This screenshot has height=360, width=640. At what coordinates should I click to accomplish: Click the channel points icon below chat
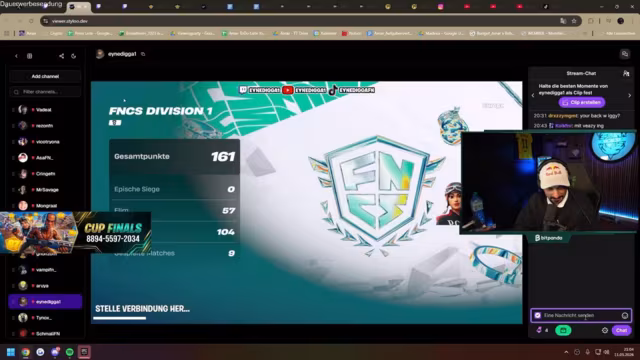[539, 330]
